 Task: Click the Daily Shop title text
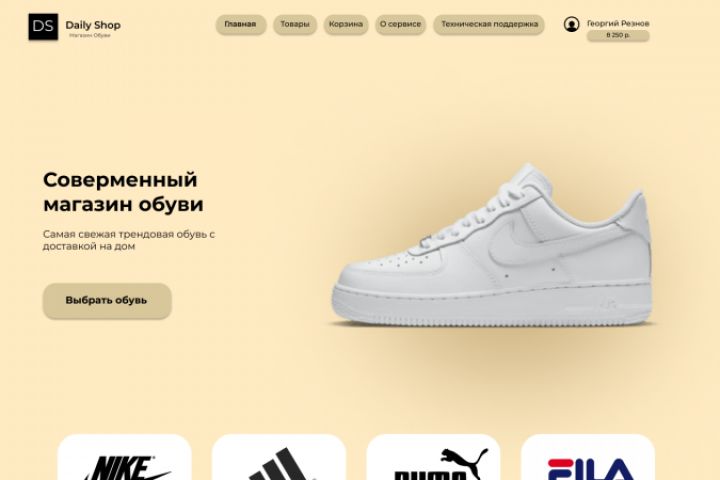93,25
